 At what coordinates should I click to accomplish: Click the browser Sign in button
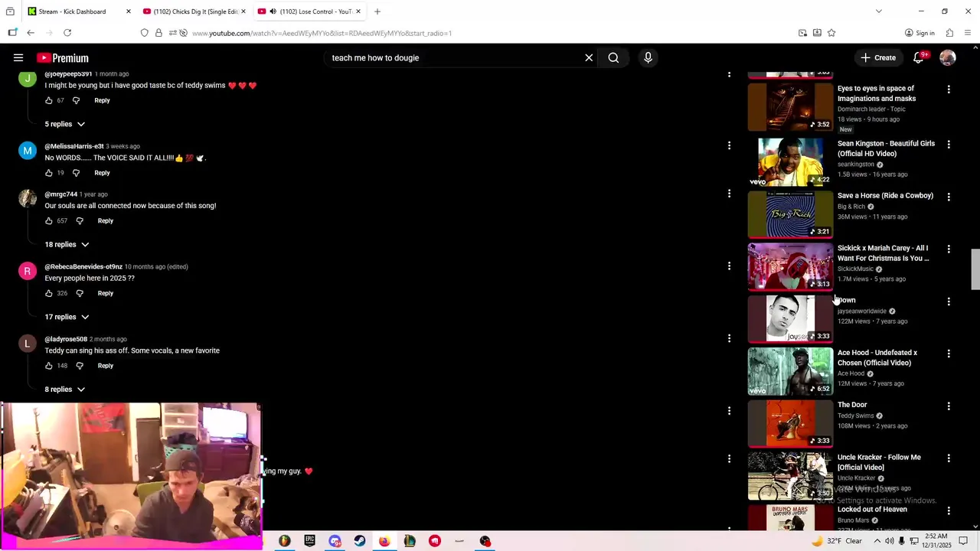click(920, 33)
